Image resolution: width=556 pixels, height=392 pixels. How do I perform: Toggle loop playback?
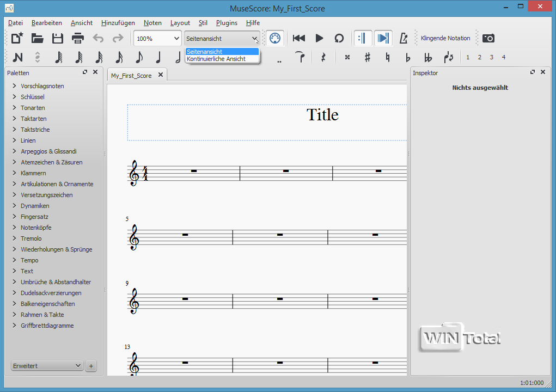pyautogui.click(x=339, y=38)
